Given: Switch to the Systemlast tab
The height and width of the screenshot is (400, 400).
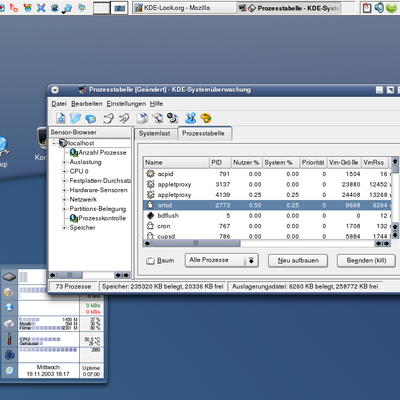Looking at the screenshot, I should tap(155, 133).
